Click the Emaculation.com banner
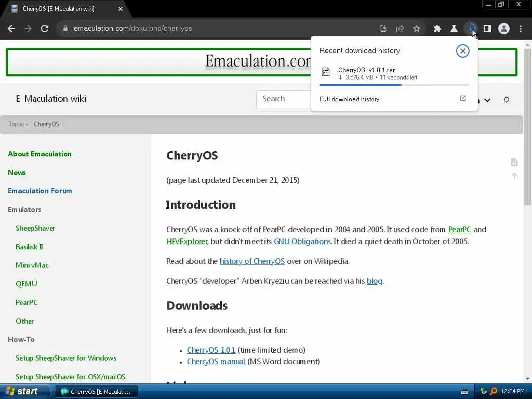Viewport: 532px width, 399px height. click(x=261, y=62)
